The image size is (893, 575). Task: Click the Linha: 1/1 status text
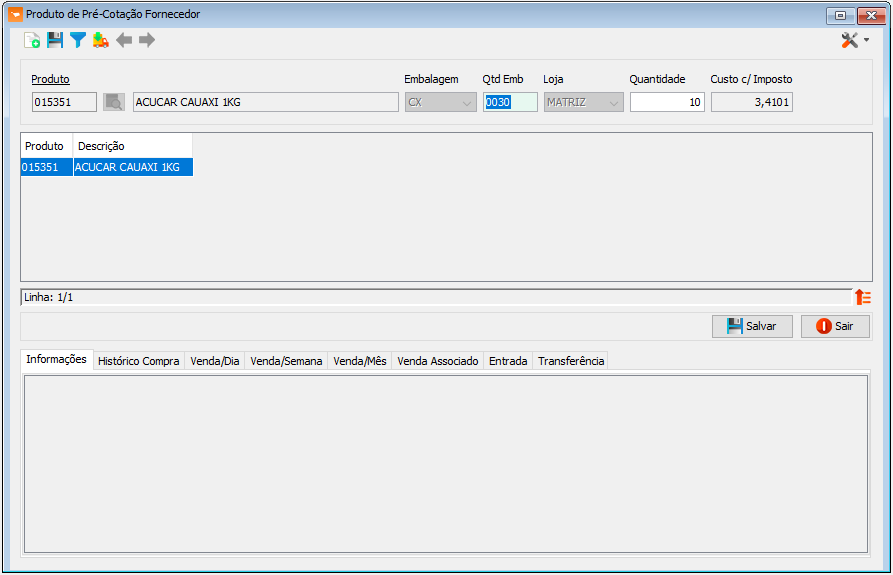[x=48, y=297]
